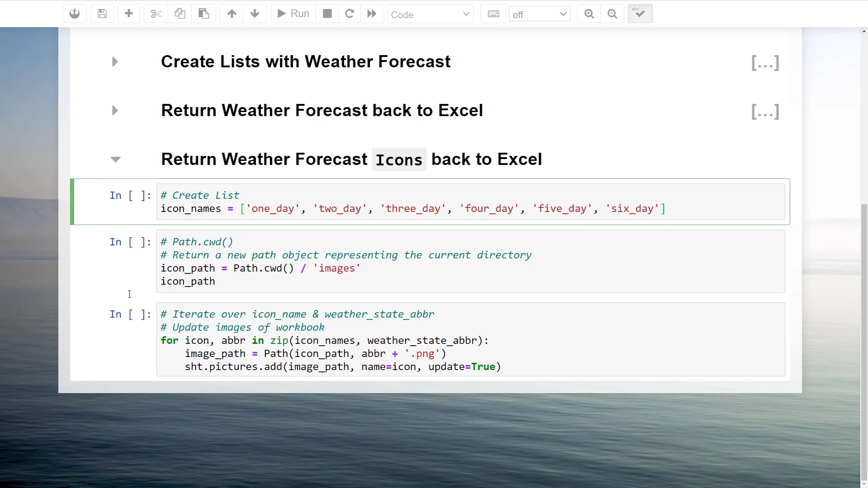
Task: Insert a new cell below
Action: click(x=129, y=14)
